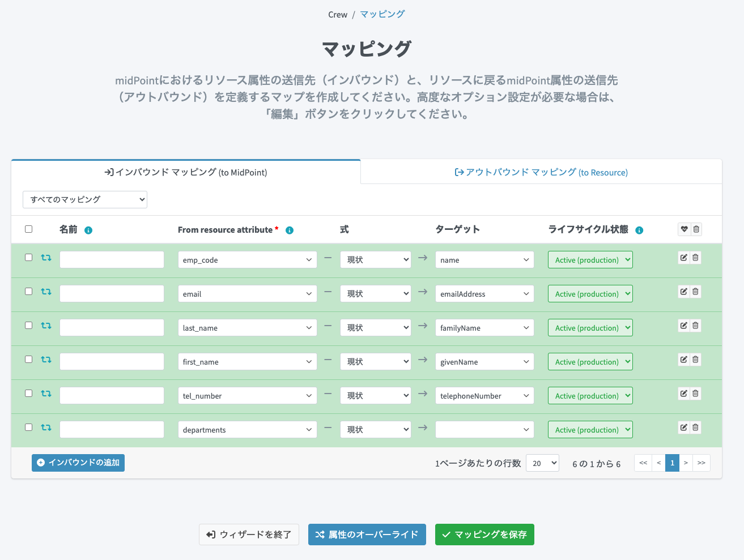Go to last page with >> button
The image size is (744, 560).
click(702, 463)
